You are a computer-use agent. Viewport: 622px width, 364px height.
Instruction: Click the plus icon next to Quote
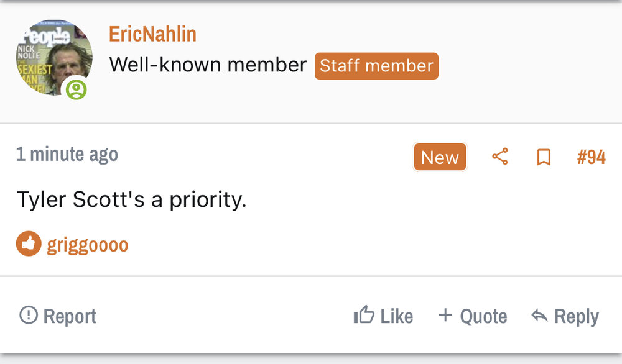pos(445,315)
